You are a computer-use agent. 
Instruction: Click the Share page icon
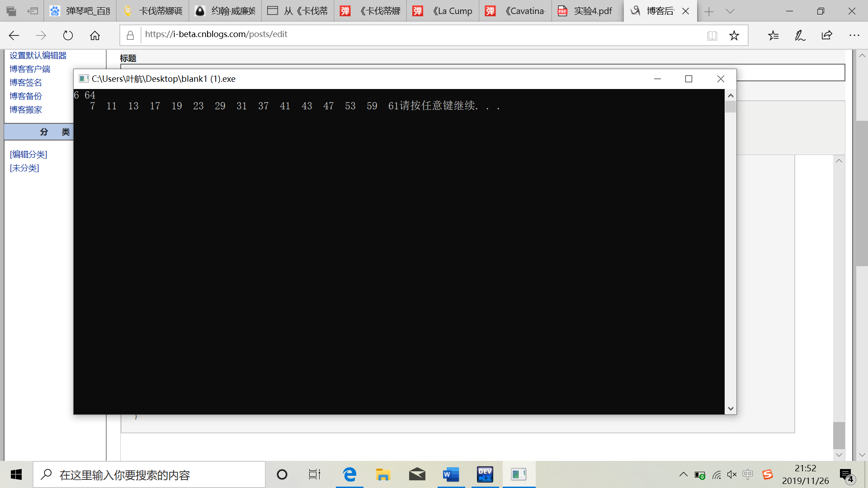click(x=827, y=35)
